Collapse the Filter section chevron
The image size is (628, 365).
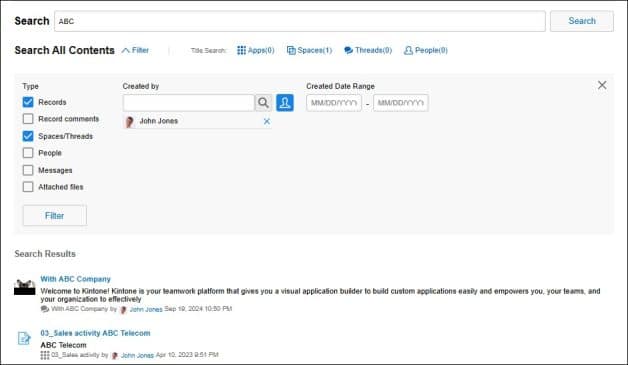tap(126, 50)
